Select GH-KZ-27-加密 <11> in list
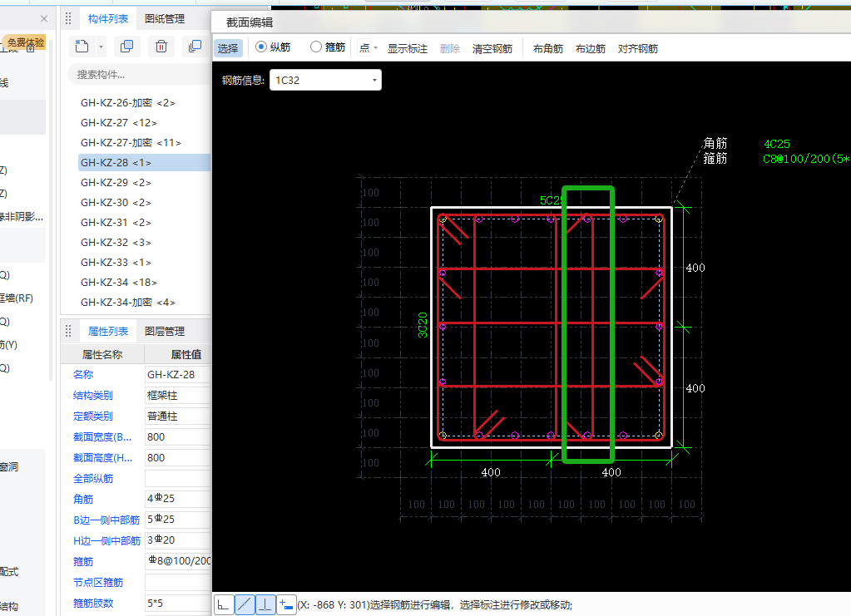This screenshot has width=851, height=616. [131, 143]
